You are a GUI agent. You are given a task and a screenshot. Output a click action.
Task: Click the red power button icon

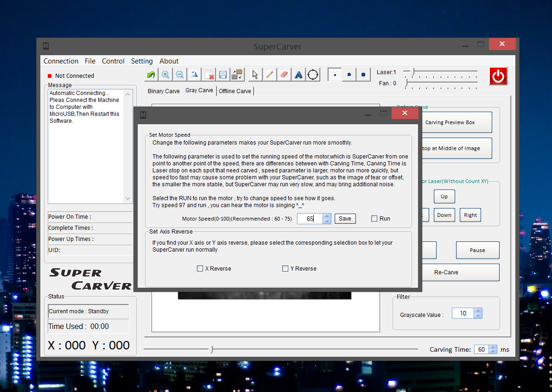click(498, 76)
